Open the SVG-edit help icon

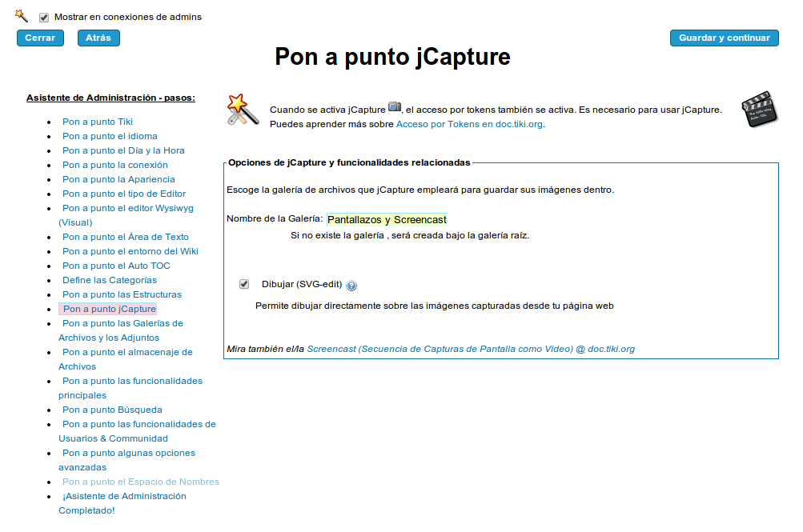351,286
